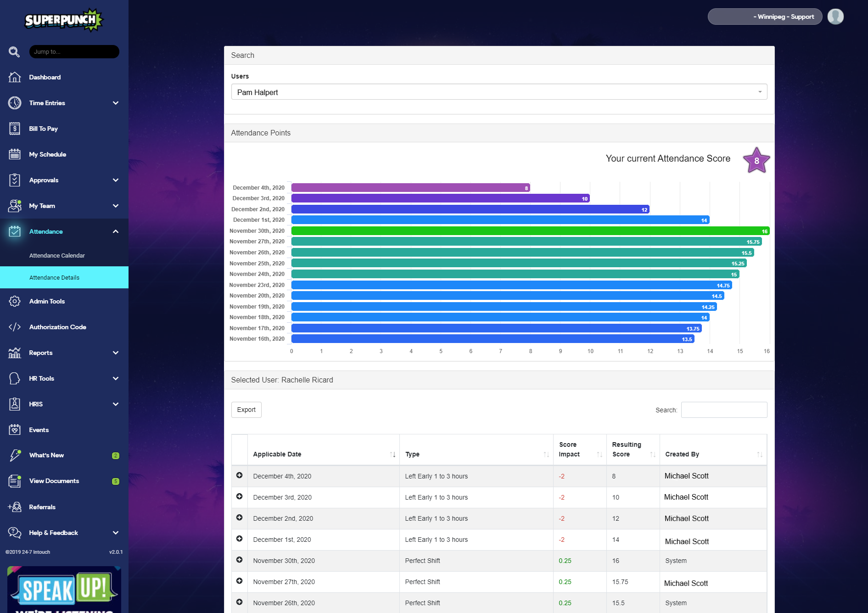
Task: Expand the December 1st, 2020 row details
Action: tap(239, 539)
